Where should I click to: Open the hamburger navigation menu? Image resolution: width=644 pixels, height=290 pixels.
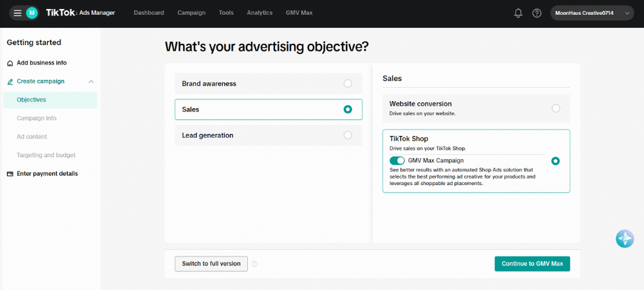[17, 13]
